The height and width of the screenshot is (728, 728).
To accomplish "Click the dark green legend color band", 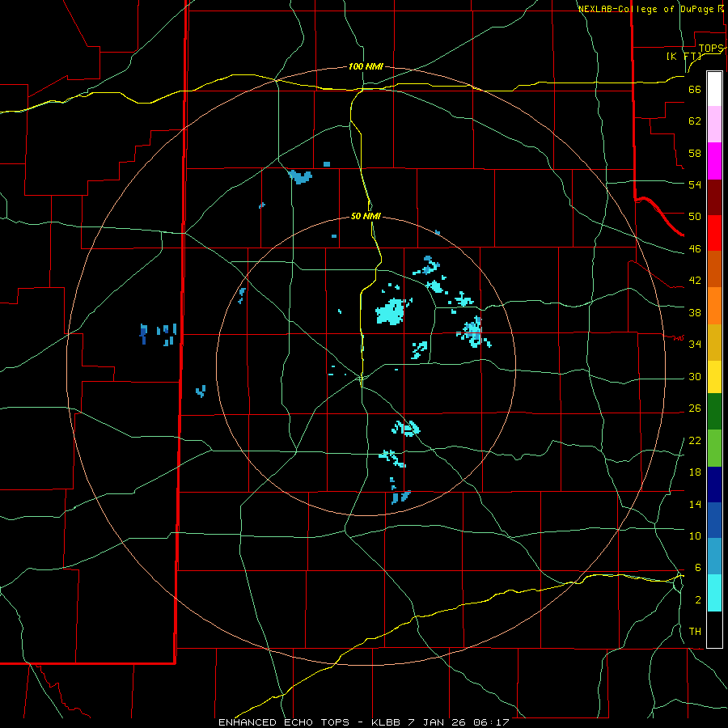I will (714, 412).
